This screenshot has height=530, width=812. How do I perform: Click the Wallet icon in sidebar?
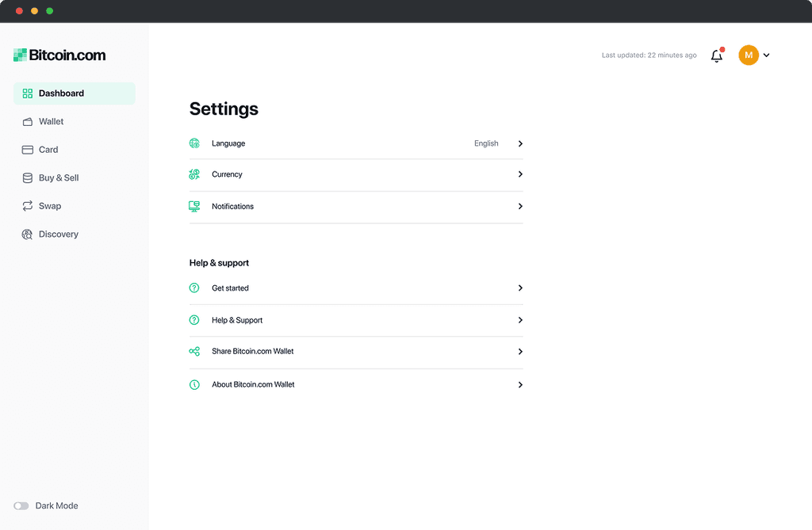pos(28,122)
